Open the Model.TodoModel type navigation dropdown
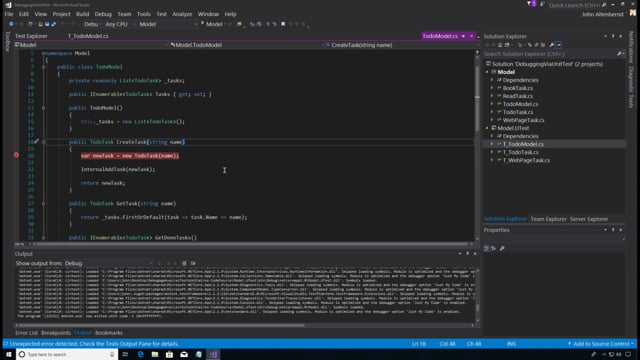This screenshot has width=640, height=360. pos(247,45)
